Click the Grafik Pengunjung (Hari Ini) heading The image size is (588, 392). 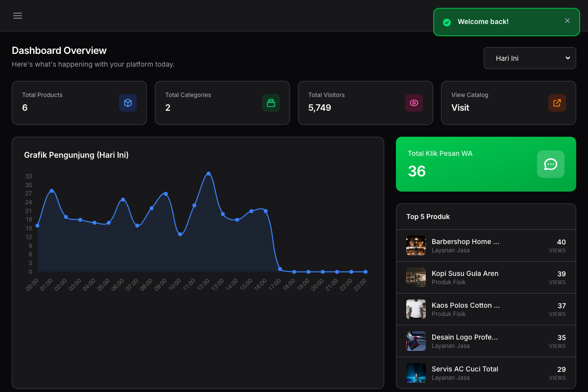[x=76, y=155]
